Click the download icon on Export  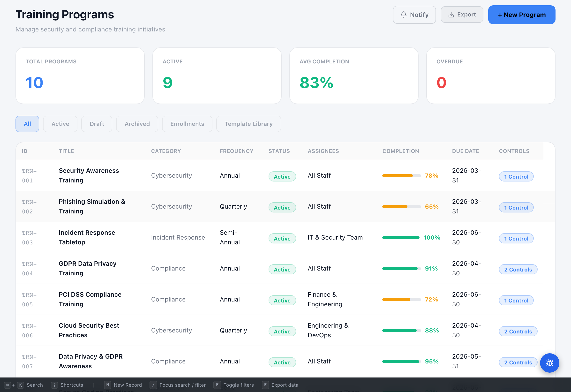[x=451, y=15]
